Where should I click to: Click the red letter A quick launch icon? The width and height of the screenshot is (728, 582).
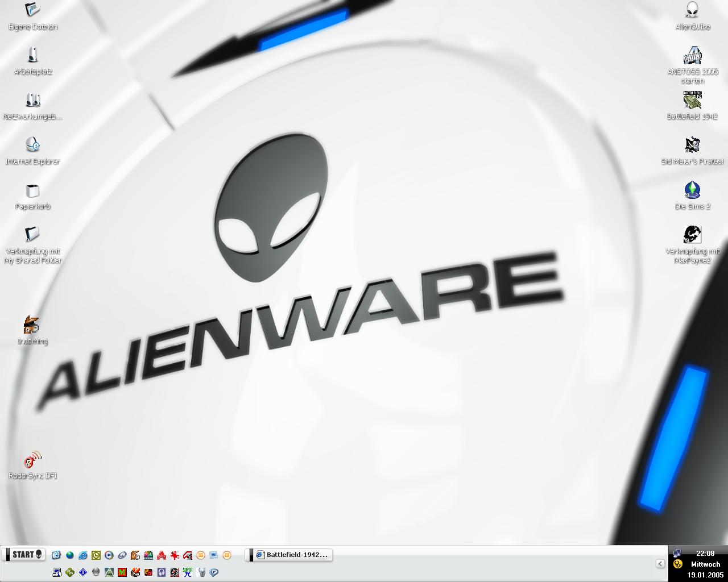(162, 555)
